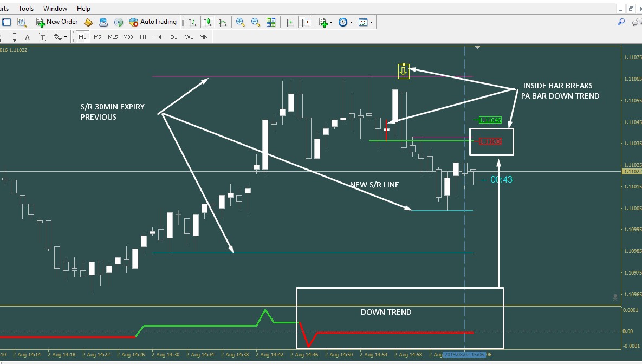
Task: Click current price marker 1.11022 on axis
Action: tap(631, 172)
